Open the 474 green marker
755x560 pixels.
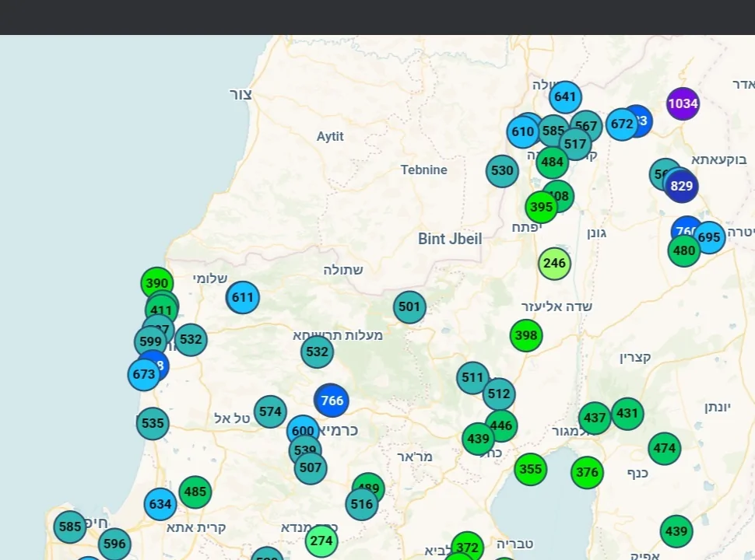tap(664, 449)
